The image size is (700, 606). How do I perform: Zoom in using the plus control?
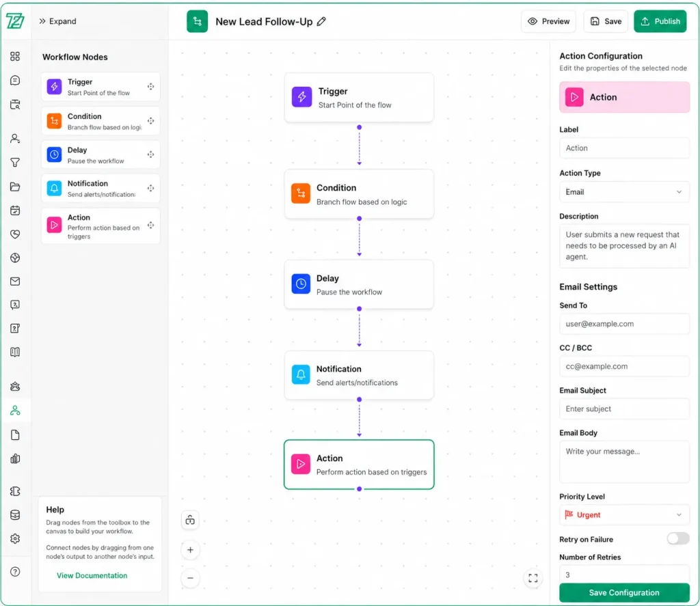tap(190, 550)
